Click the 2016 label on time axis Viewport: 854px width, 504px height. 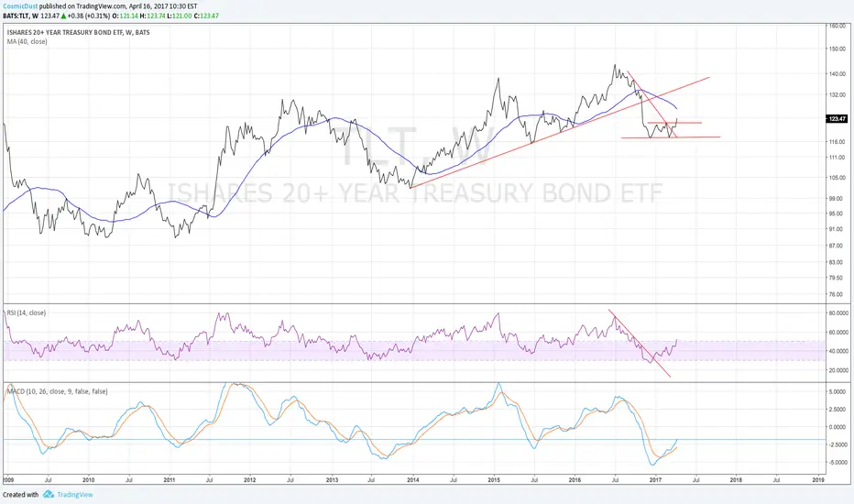pyautogui.click(x=575, y=480)
